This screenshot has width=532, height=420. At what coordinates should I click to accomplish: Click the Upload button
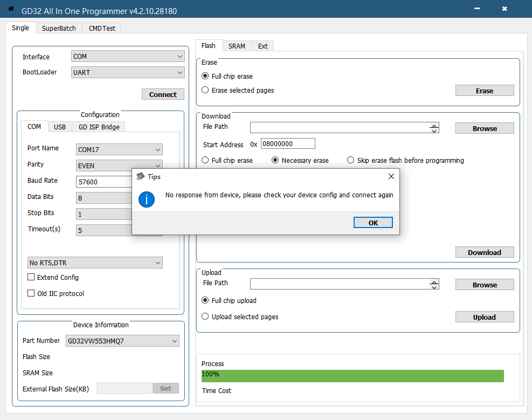(485, 317)
